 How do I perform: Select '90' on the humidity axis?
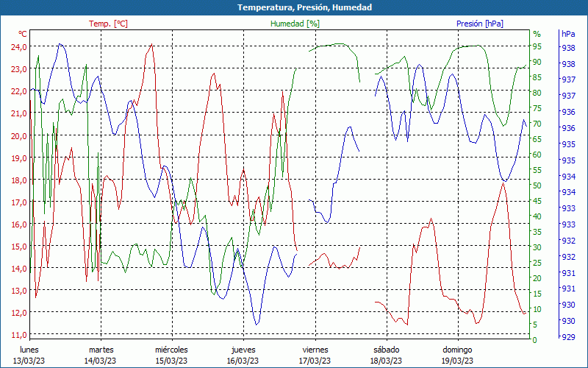[x=537, y=62]
